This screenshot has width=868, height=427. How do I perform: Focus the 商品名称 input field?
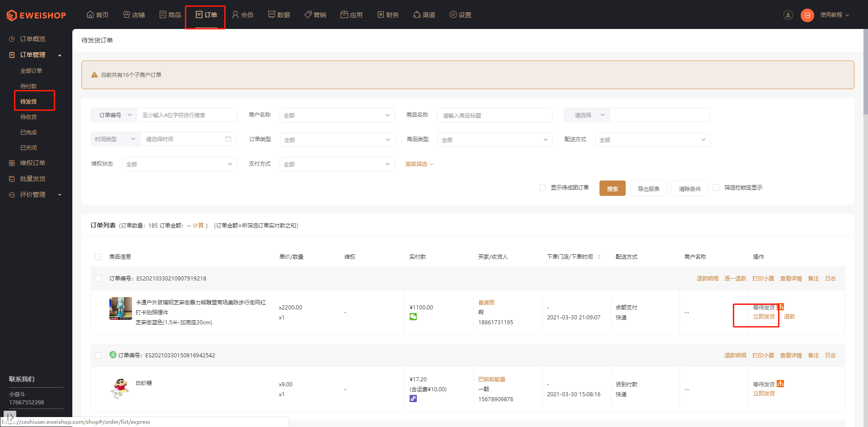(495, 115)
